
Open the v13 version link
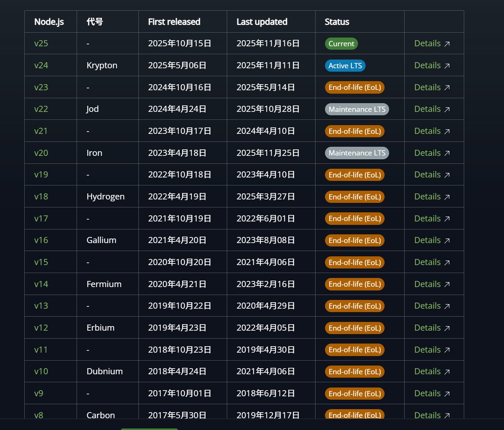[41, 306]
